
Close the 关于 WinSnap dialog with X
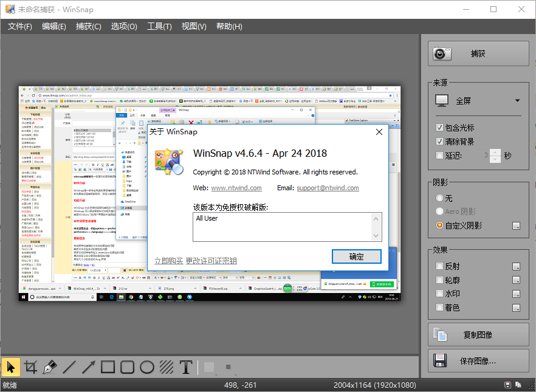point(379,132)
